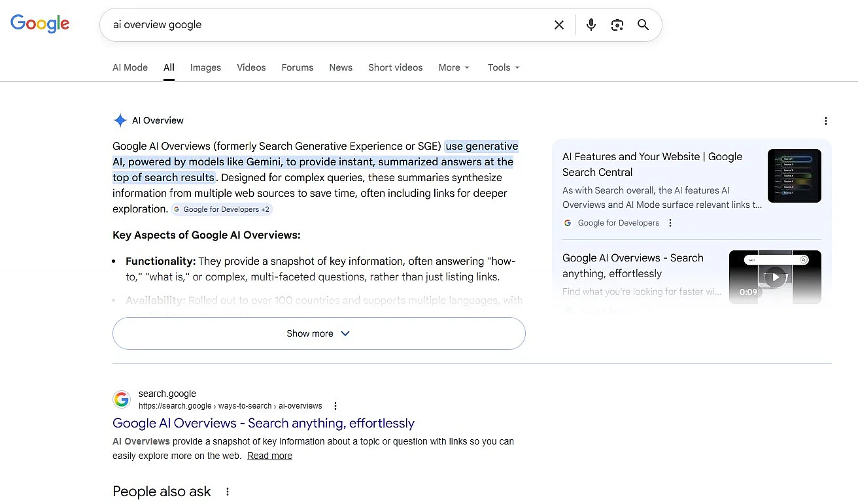Screen dimensions: 858x504
Task: Click the search.google breadcrumb URL
Action: point(230,406)
